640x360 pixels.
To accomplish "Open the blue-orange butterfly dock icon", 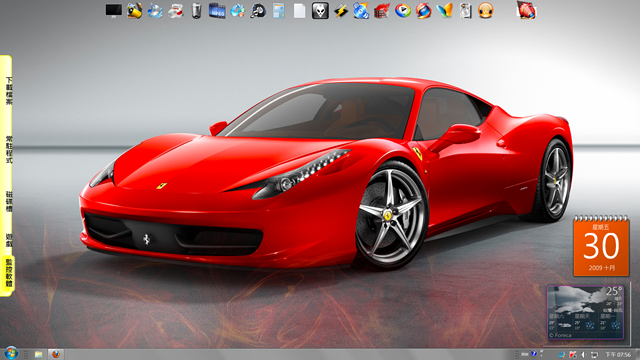I will pyautogui.click(x=444, y=11).
